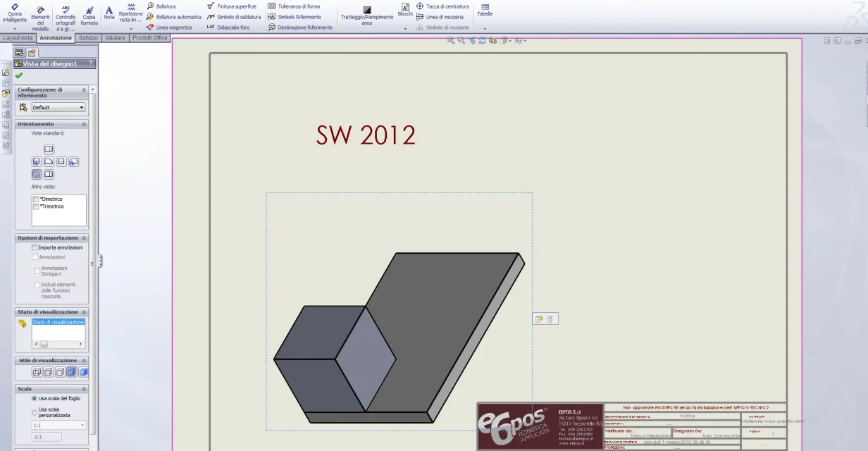Expand Quota intelligente dropdown arrow

(15, 29)
